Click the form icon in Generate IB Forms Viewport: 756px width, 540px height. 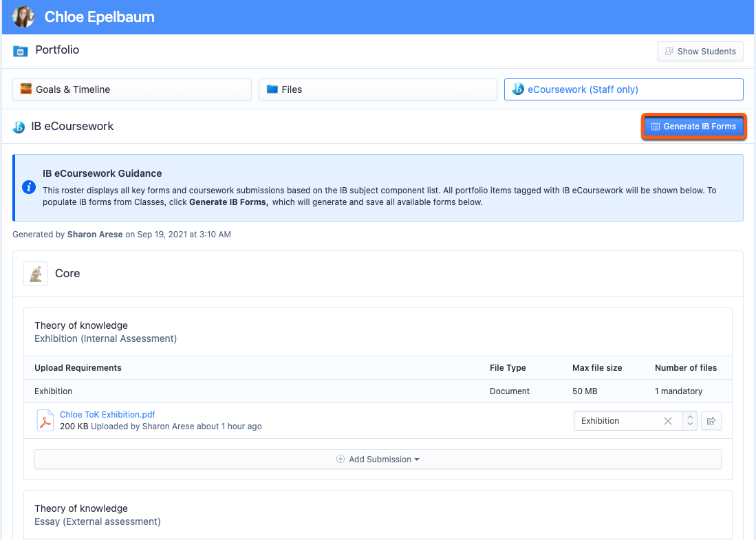tap(656, 127)
